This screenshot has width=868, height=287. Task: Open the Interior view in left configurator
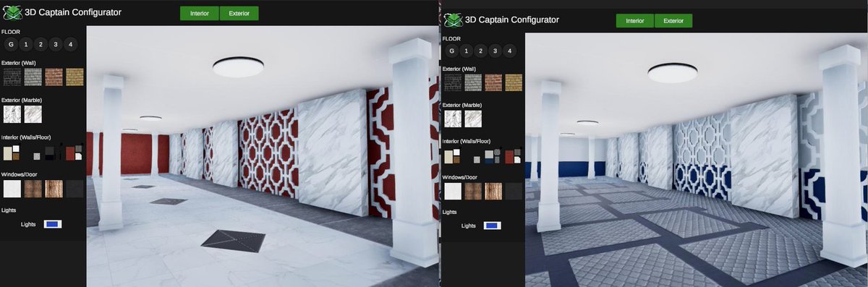pyautogui.click(x=199, y=13)
